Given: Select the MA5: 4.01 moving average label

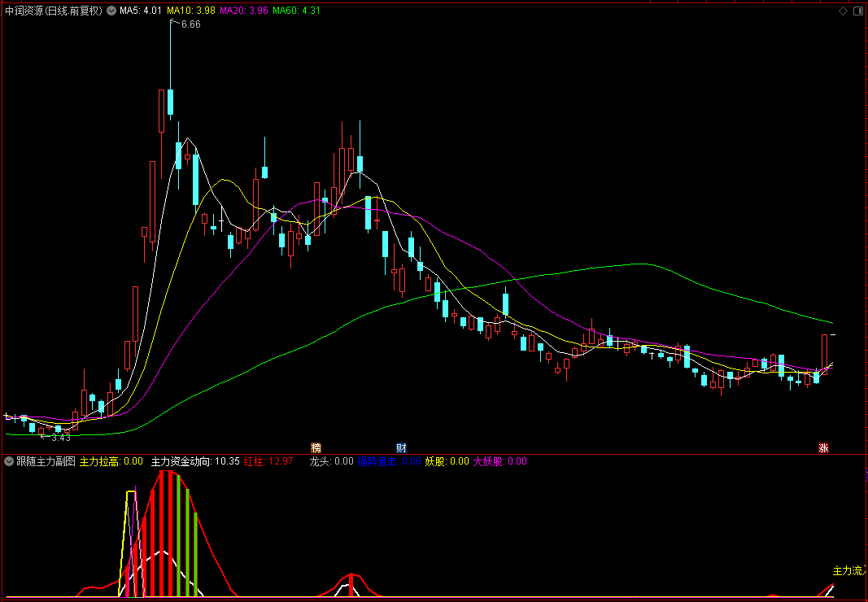Looking at the screenshot, I should click(x=141, y=11).
